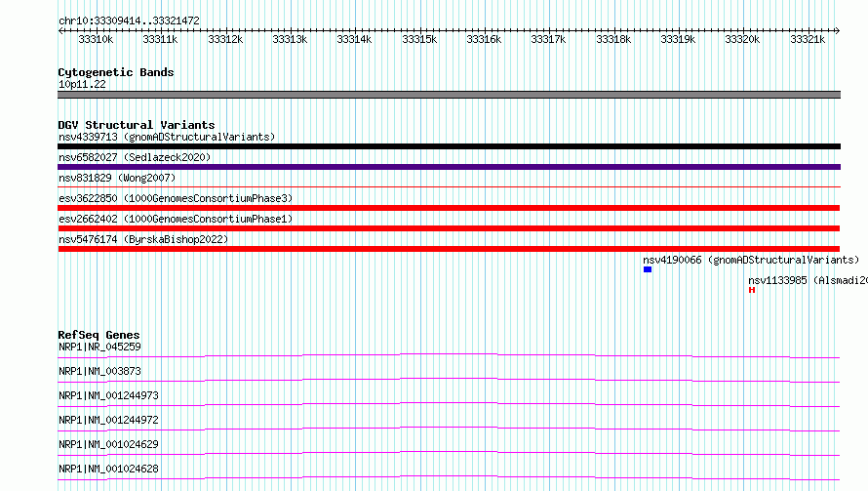Open variant nsv4339713 gnomAD label
This screenshot has width=868, height=491.
pyautogui.click(x=167, y=137)
